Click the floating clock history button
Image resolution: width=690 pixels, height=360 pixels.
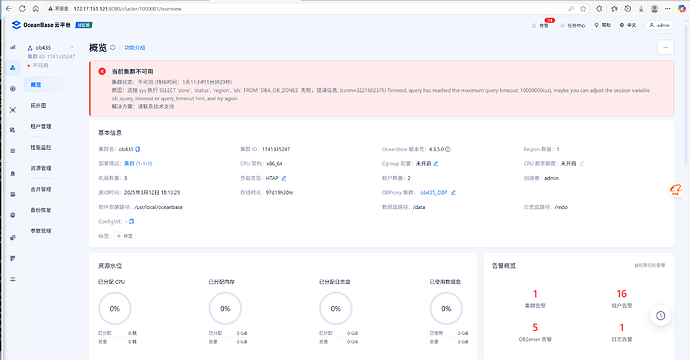coord(661,316)
